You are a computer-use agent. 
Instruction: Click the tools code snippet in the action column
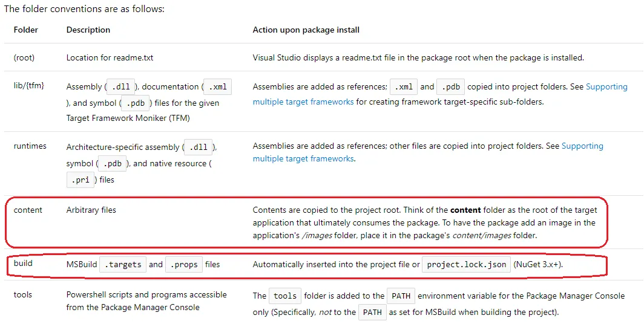click(x=284, y=296)
